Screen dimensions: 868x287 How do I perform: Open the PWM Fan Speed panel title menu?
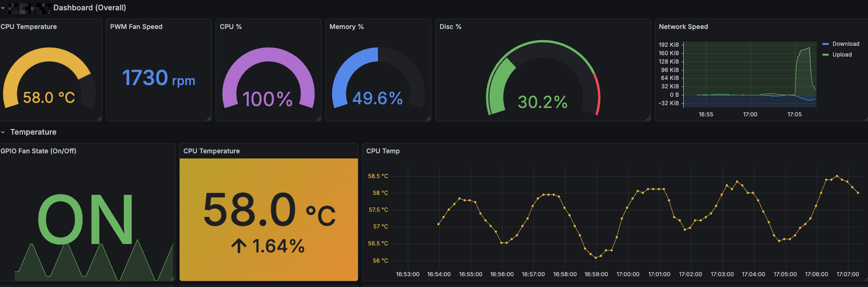click(x=136, y=27)
